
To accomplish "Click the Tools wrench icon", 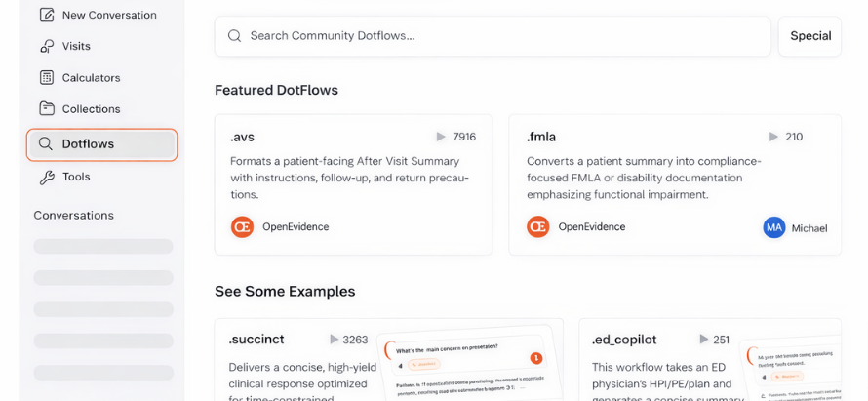I will pos(47,177).
